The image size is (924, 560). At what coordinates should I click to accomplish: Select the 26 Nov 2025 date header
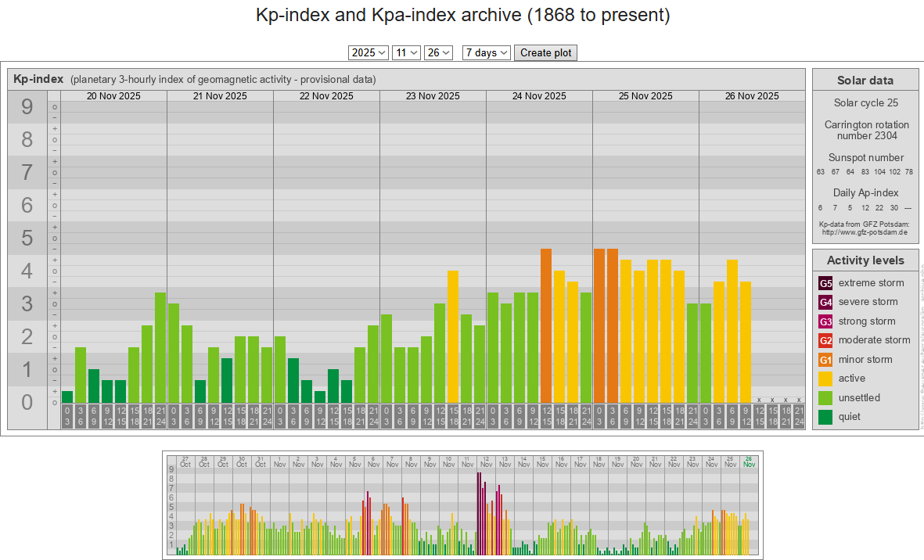point(752,96)
